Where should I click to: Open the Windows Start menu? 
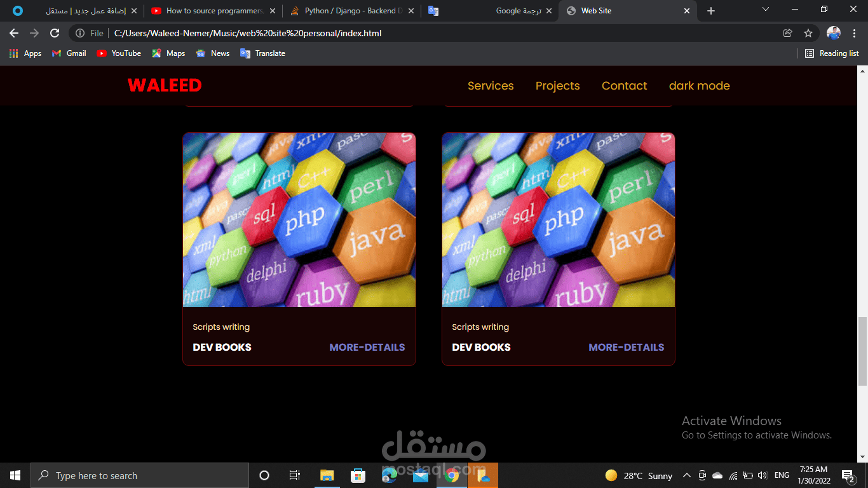point(15,475)
